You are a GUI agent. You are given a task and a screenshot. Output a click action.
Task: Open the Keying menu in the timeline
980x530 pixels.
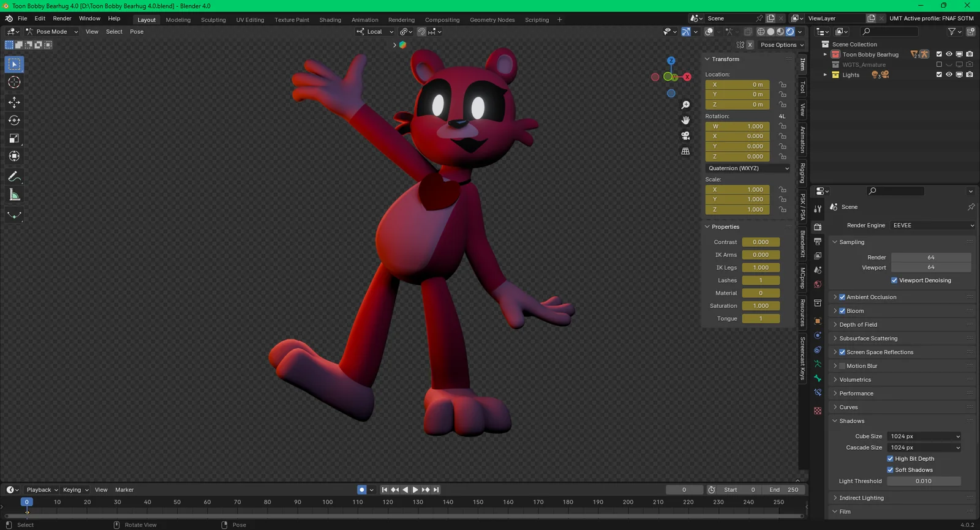click(75, 490)
